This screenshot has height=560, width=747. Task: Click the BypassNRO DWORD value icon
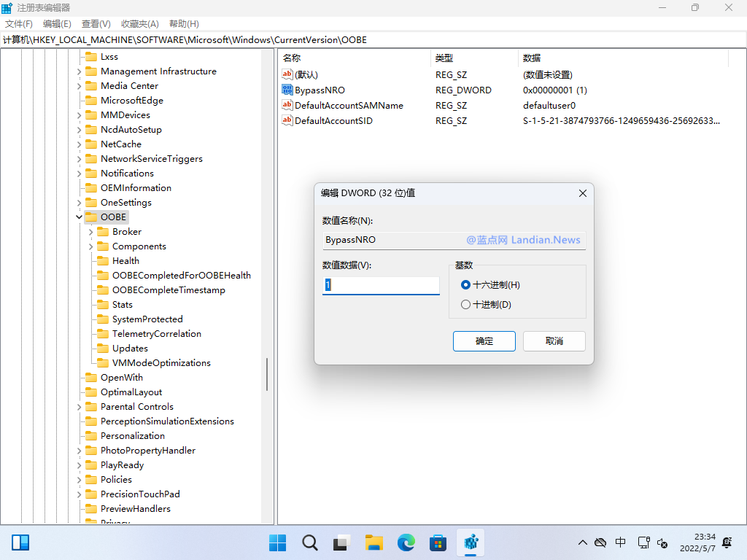pyautogui.click(x=287, y=90)
